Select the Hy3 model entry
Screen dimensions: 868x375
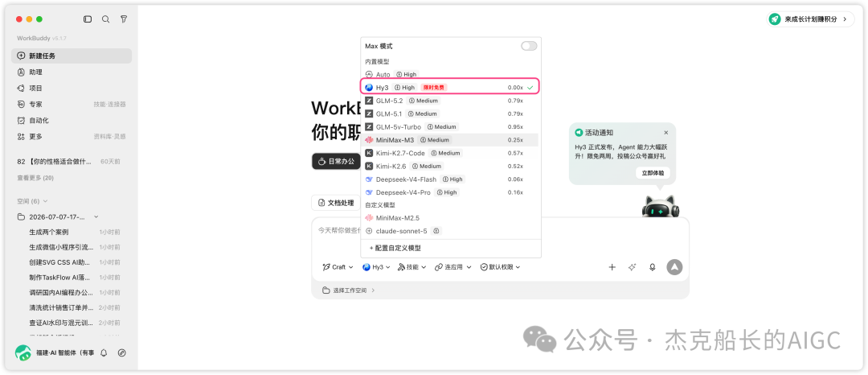[451, 88]
